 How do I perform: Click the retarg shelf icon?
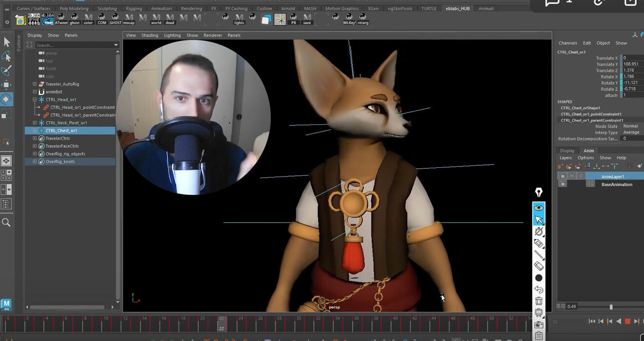coord(363,19)
